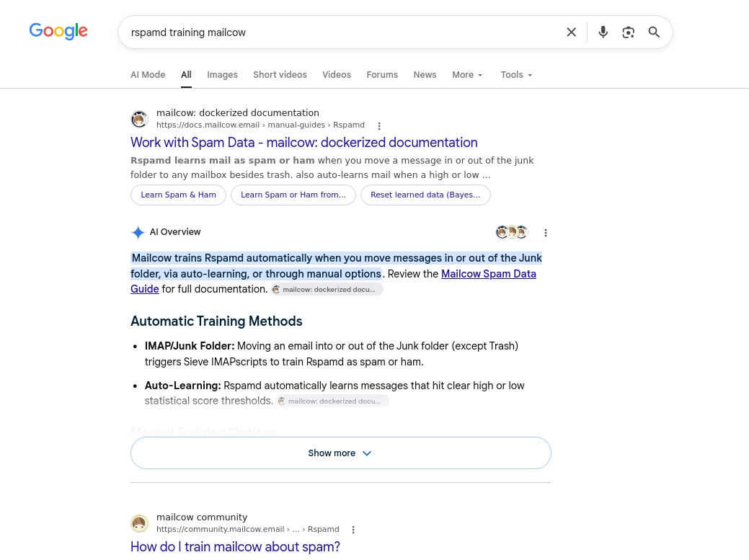Expand AI Overview with Show more
Screen dimensions: 749x560
coord(340,453)
